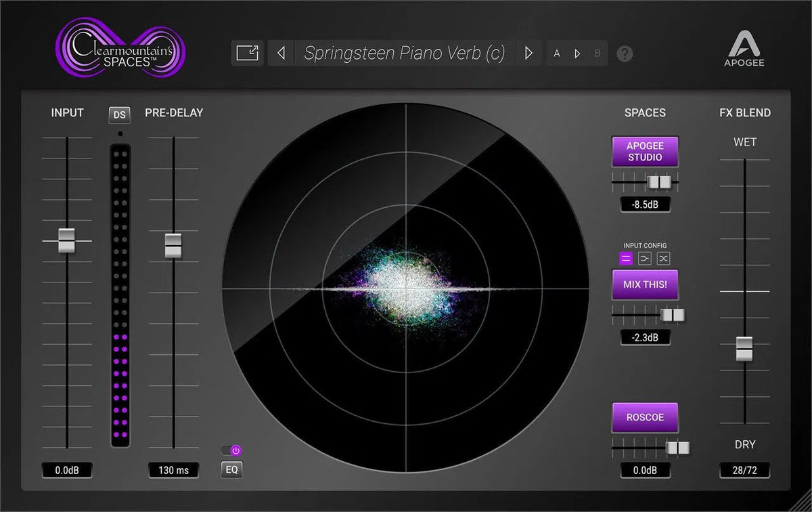This screenshot has width=812, height=512.
Task: Select the sum-to-mono input config icon
Action: point(645,258)
